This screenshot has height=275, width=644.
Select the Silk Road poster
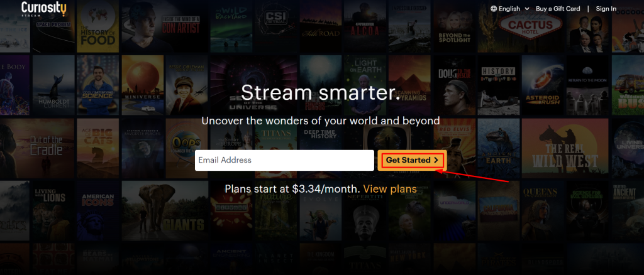pyautogui.click(x=320, y=26)
